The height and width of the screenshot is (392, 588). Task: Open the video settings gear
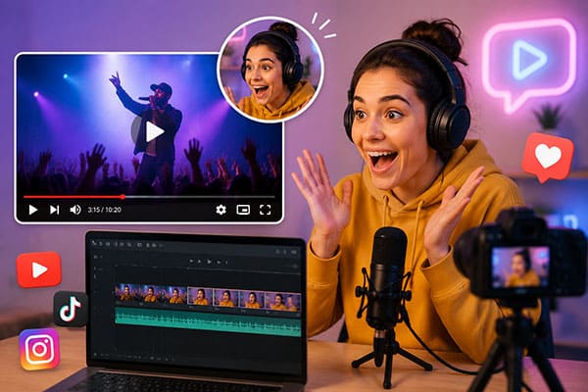(220, 210)
